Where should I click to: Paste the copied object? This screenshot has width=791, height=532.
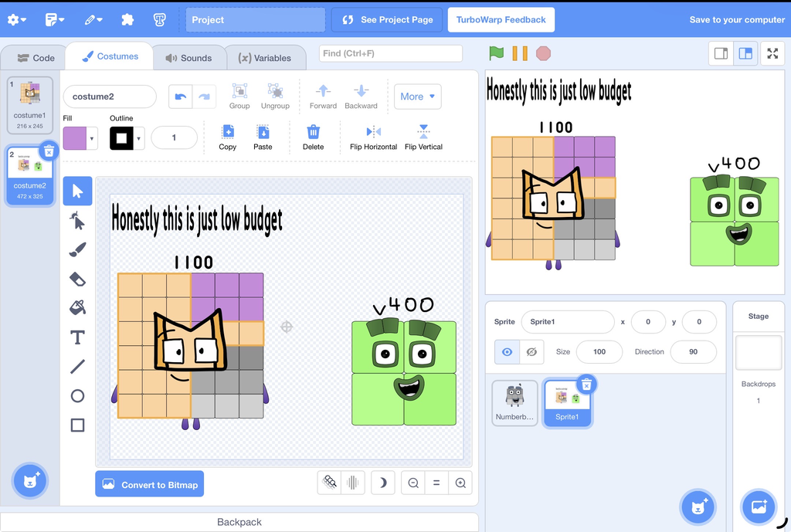click(x=263, y=137)
